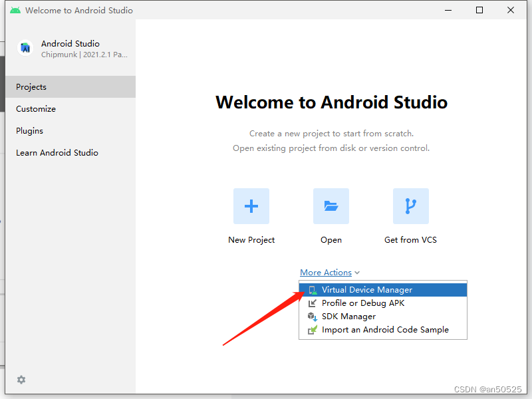Close the Welcome to Android Studio window
The width and height of the screenshot is (532, 399).
[511, 10]
